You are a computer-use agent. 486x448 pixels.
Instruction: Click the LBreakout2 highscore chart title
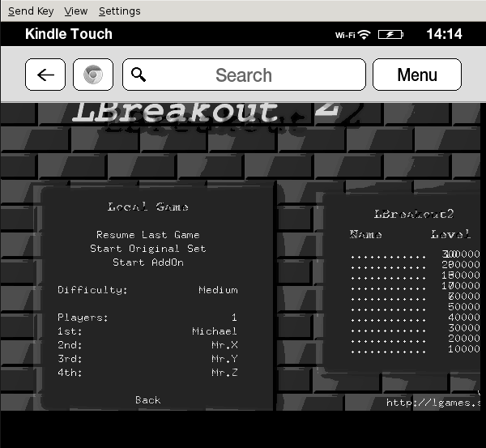[x=414, y=214]
